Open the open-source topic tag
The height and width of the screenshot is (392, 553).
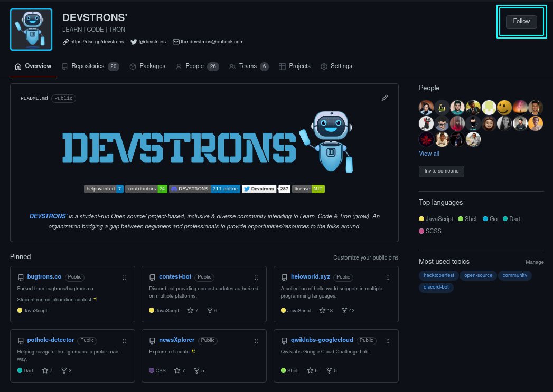[x=478, y=275]
